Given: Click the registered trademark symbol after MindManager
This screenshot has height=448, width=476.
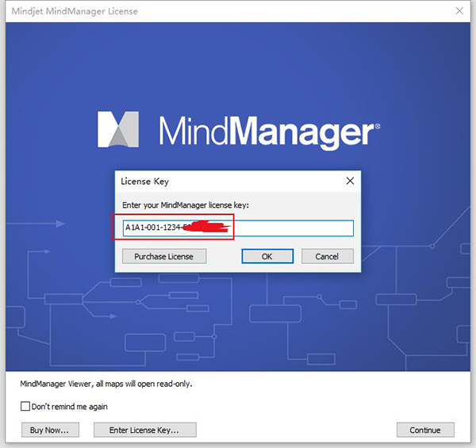Looking at the screenshot, I should click(377, 124).
